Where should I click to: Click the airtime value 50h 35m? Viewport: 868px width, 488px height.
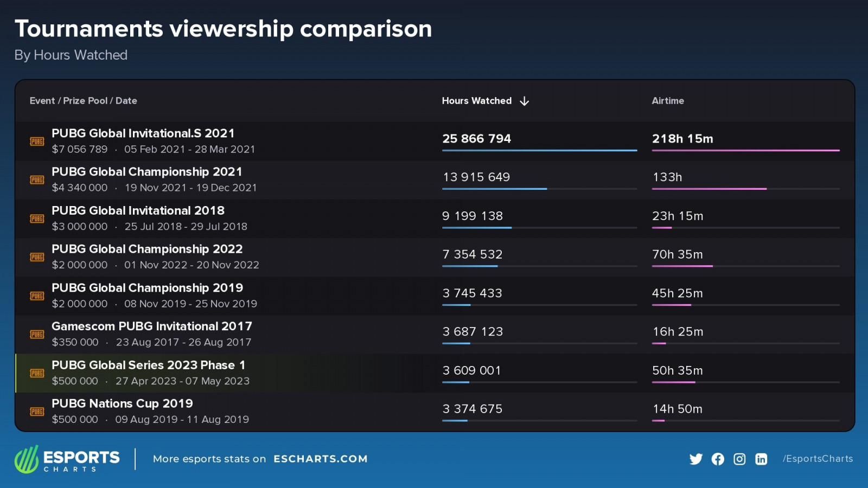678,371
